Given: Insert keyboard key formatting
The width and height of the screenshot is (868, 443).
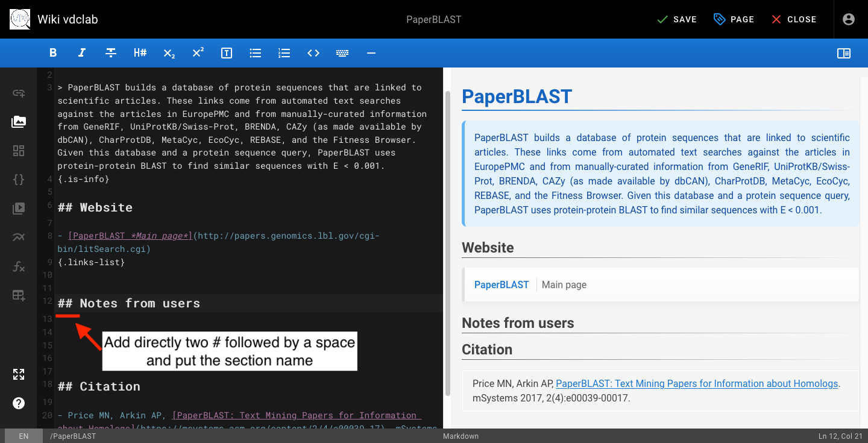Looking at the screenshot, I should pos(342,53).
